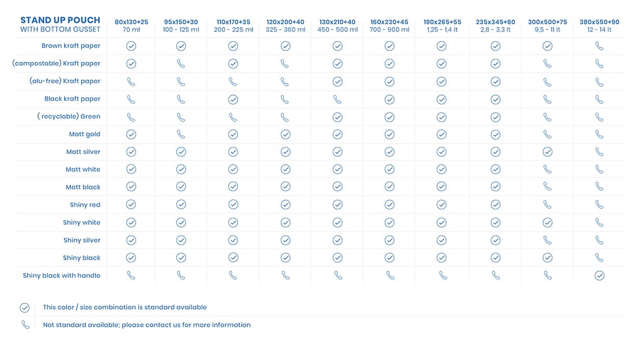
Task: Click checkmark for Matt silver 300x500+75
Action: pyautogui.click(x=547, y=152)
